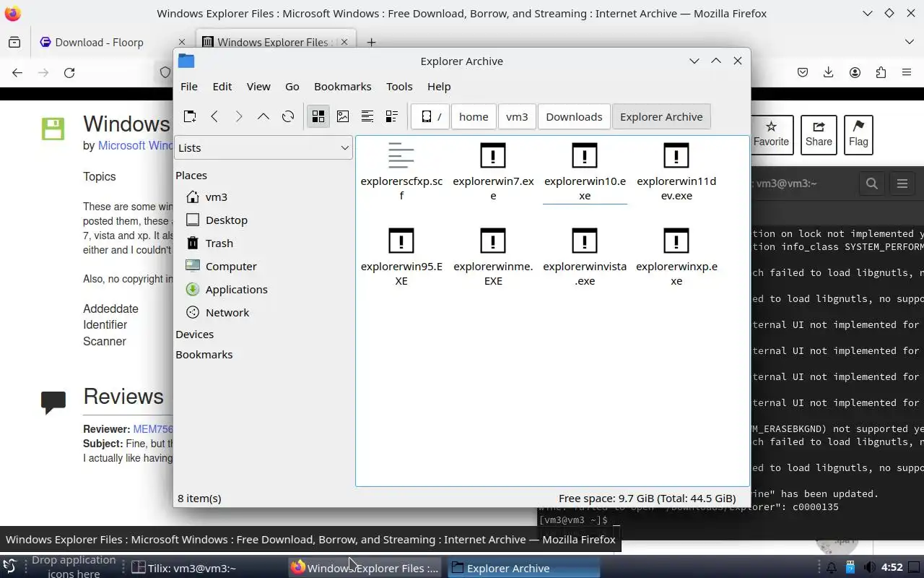Open the Tools menu
This screenshot has height=578, width=924.
pyautogui.click(x=399, y=86)
